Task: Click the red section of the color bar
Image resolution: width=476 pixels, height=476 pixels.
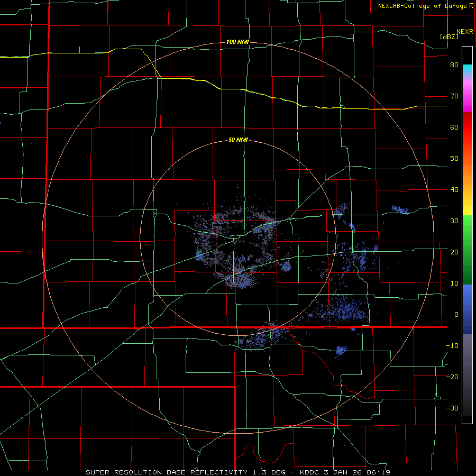Action: [x=467, y=127]
